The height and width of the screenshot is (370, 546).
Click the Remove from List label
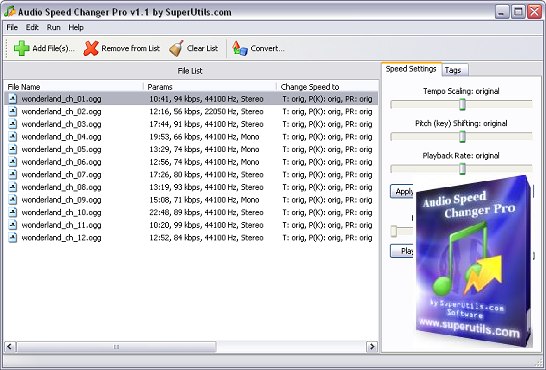pyautogui.click(x=131, y=48)
